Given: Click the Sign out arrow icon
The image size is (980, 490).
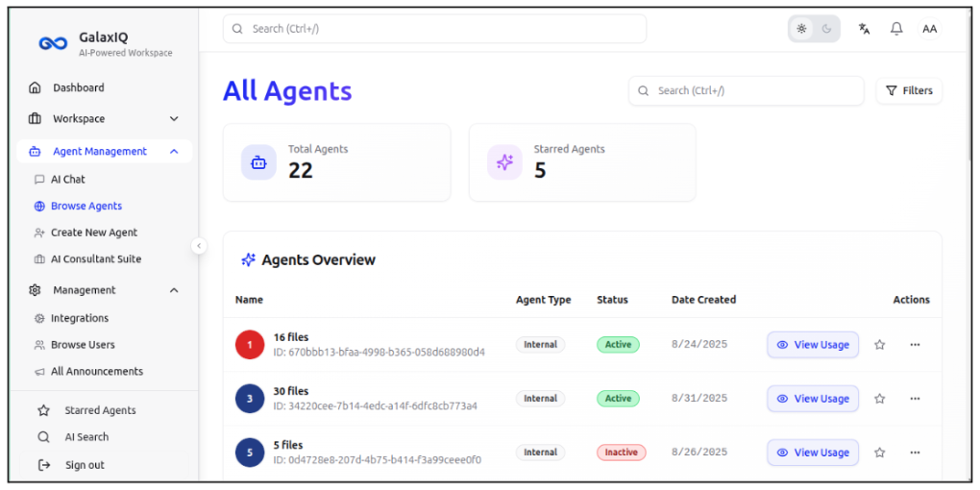Looking at the screenshot, I should coord(44,465).
